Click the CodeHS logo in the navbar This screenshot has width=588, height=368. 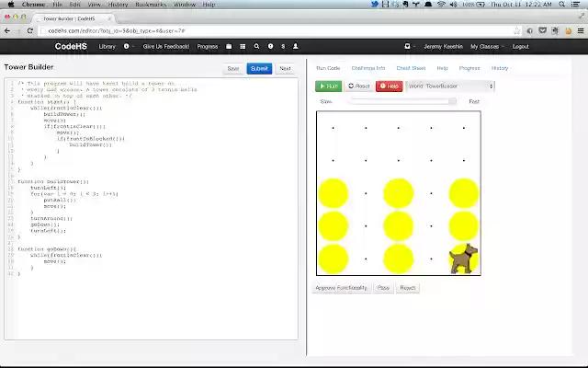pos(71,47)
